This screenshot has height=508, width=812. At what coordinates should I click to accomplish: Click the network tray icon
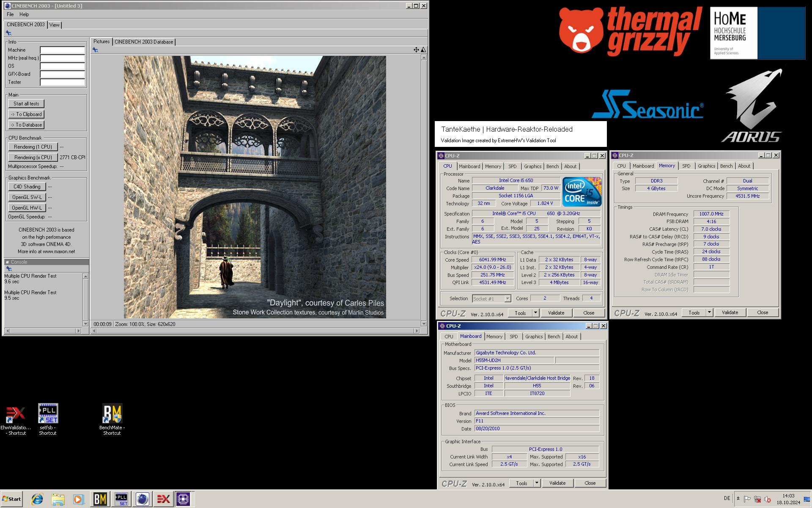[x=757, y=500]
